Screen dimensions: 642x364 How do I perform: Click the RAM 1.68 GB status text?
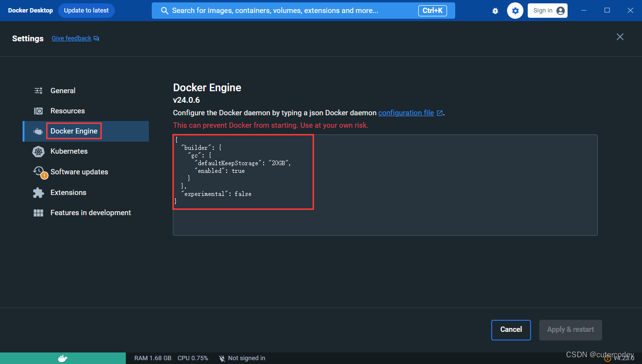[153, 358]
